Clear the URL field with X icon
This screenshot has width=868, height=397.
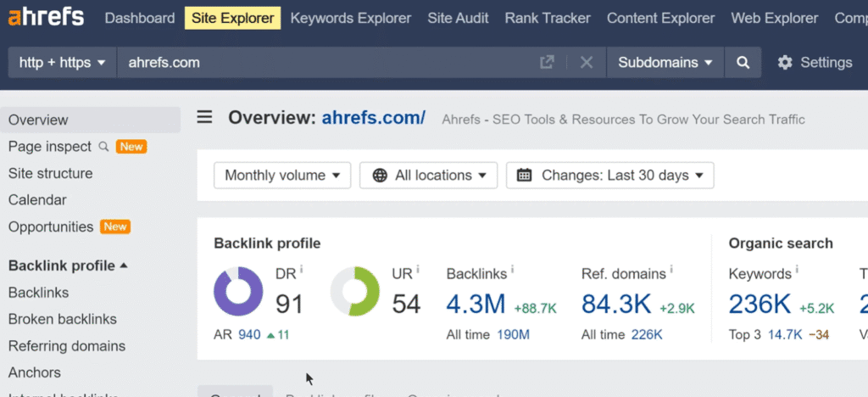(x=587, y=63)
